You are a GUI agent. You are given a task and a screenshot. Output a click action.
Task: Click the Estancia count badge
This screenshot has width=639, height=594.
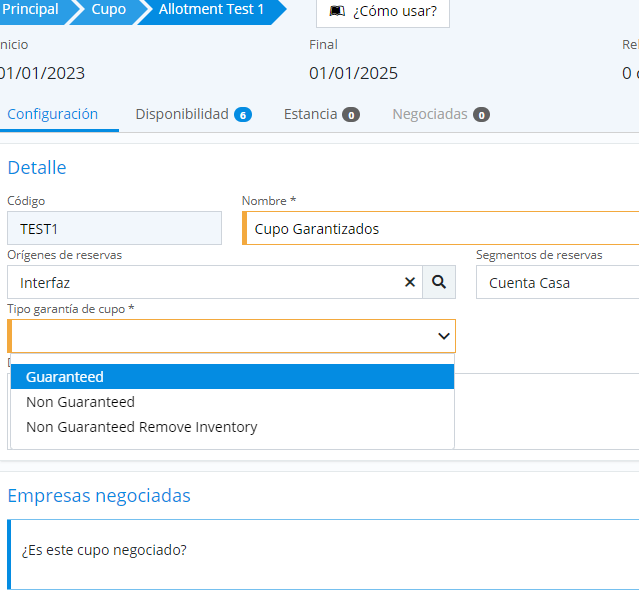point(351,115)
